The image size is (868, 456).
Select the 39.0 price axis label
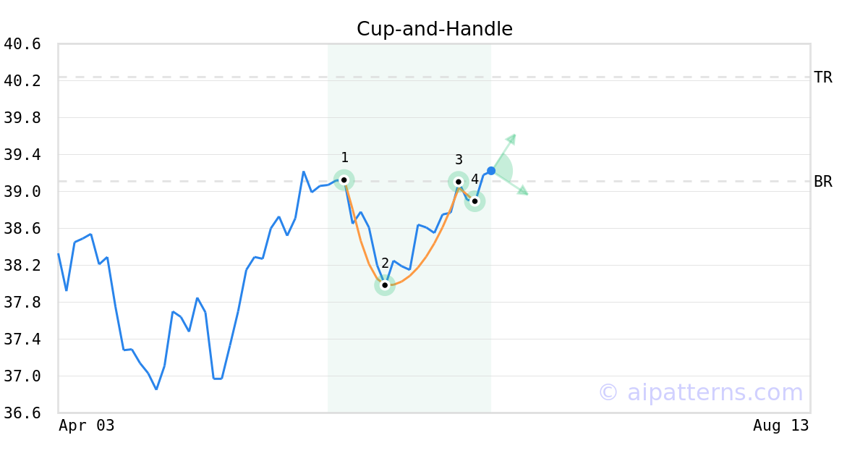(22, 192)
